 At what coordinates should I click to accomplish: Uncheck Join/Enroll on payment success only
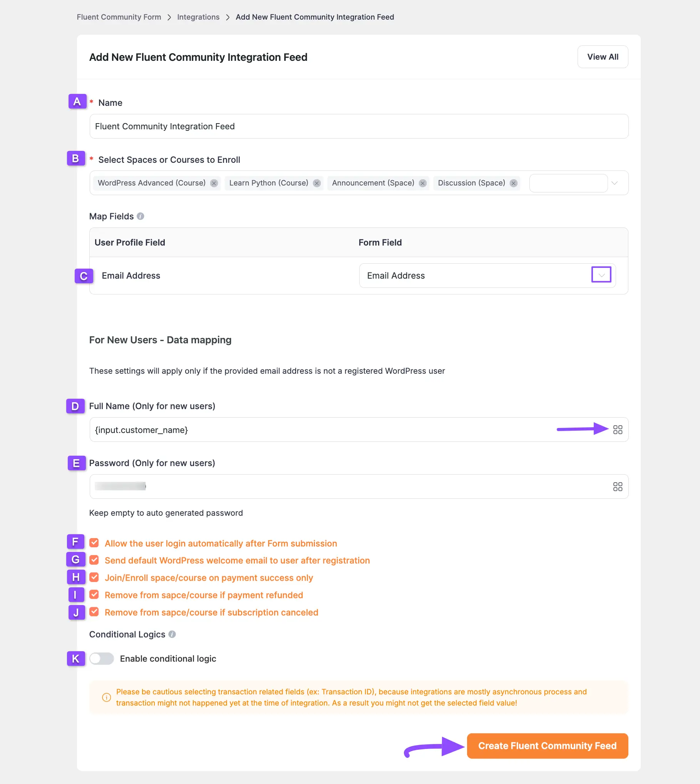point(94,577)
